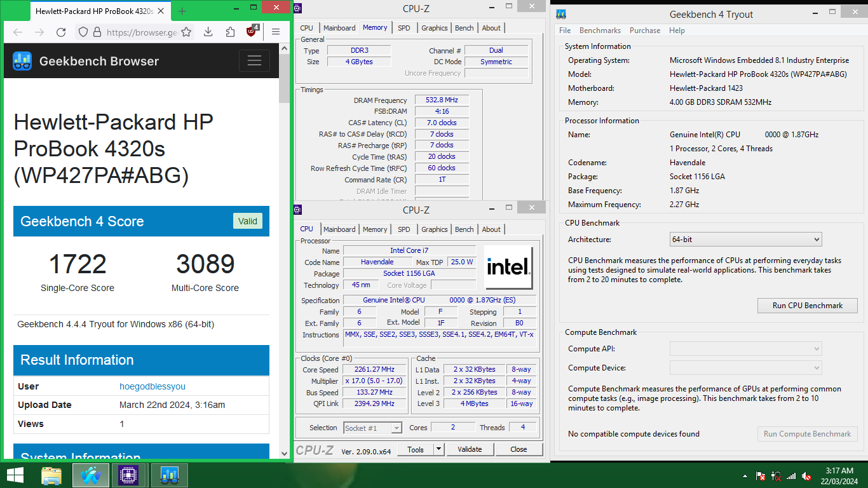Open the Geekbench Browser navigation toggle
Viewport: 868px width, 488px height.
tap(254, 61)
